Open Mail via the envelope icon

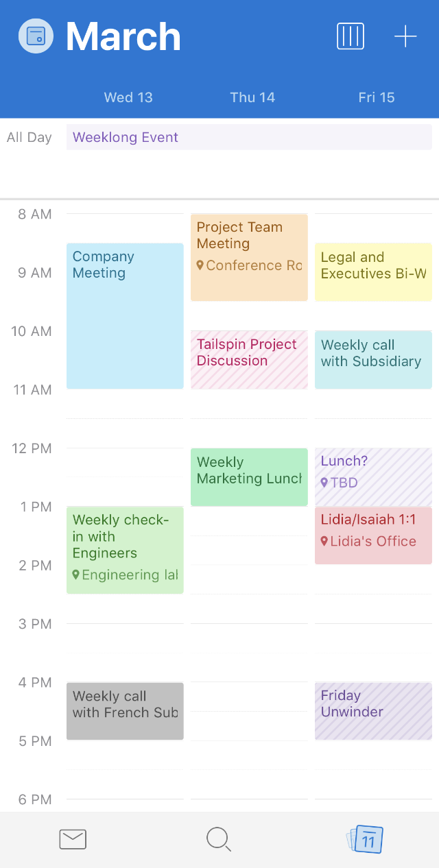pos(73,839)
